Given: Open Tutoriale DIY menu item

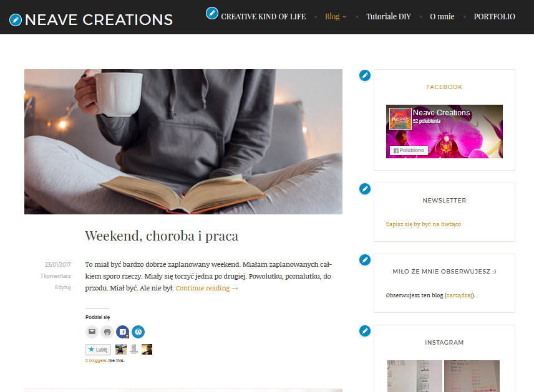Looking at the screenshot, I should [x=389, y=16].
